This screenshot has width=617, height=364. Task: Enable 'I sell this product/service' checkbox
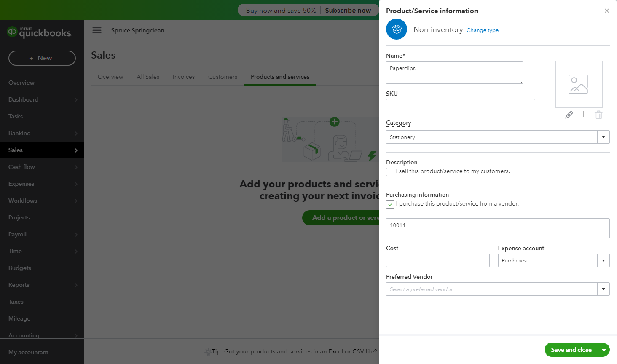point(390,172)
